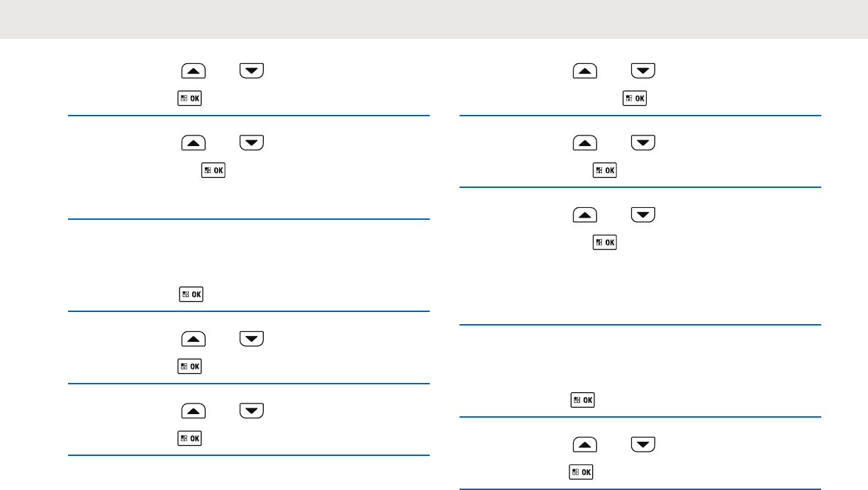
Task: Click the down arrow in the right column's first section
Action: 643,70
